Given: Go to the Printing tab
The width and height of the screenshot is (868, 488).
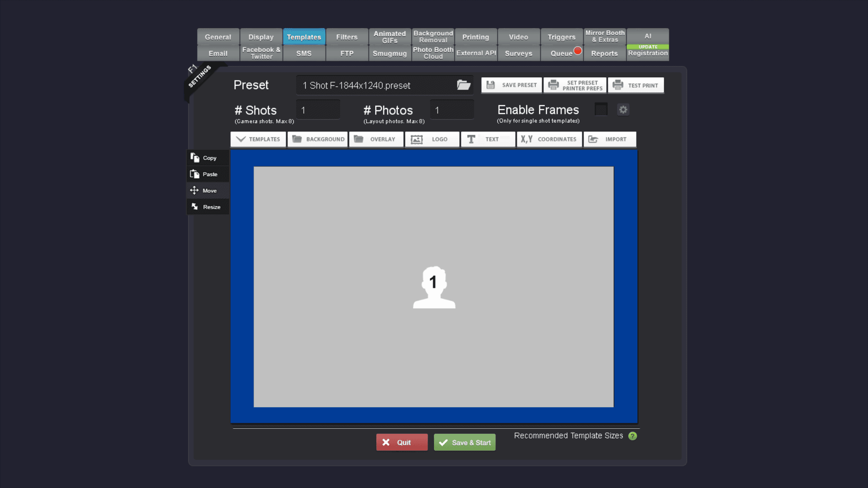Looking at the screenshot, I should (476, 37).
